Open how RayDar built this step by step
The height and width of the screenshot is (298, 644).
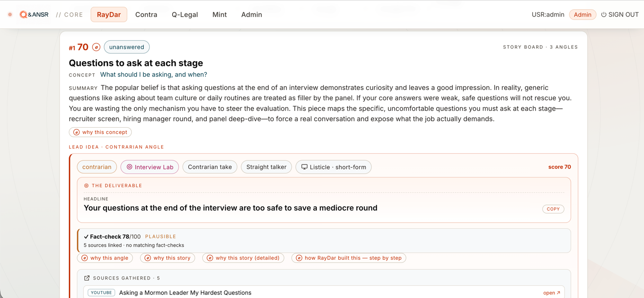click(x=349, y=258)
